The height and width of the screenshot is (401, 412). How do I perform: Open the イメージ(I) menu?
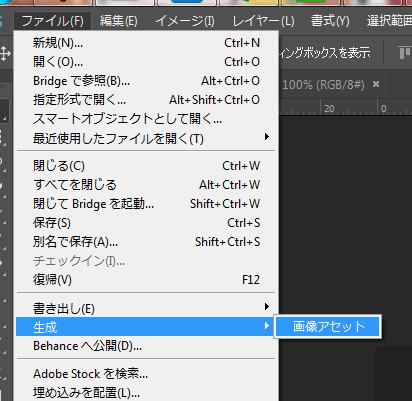185,21
